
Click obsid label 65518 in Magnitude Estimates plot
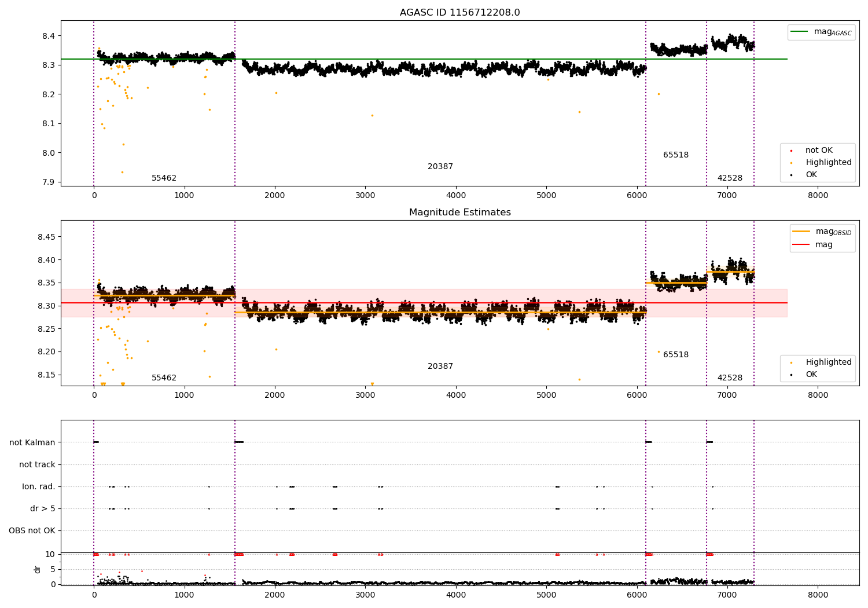tap(676, 355)
